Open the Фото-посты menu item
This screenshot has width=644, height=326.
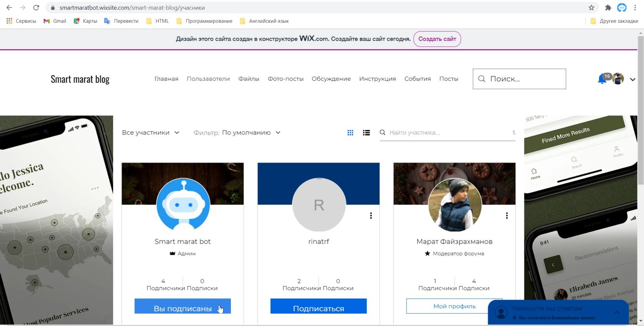pyautogui.click(x=286, y=79)
